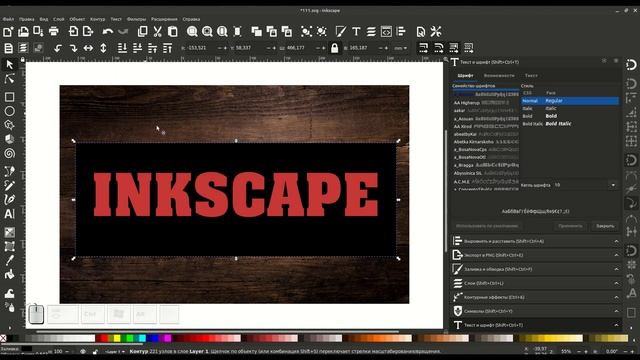This screenshot has width=640, height=360.
Task: Toggle the width/height ratio lock
Action: tap(334, 48)
